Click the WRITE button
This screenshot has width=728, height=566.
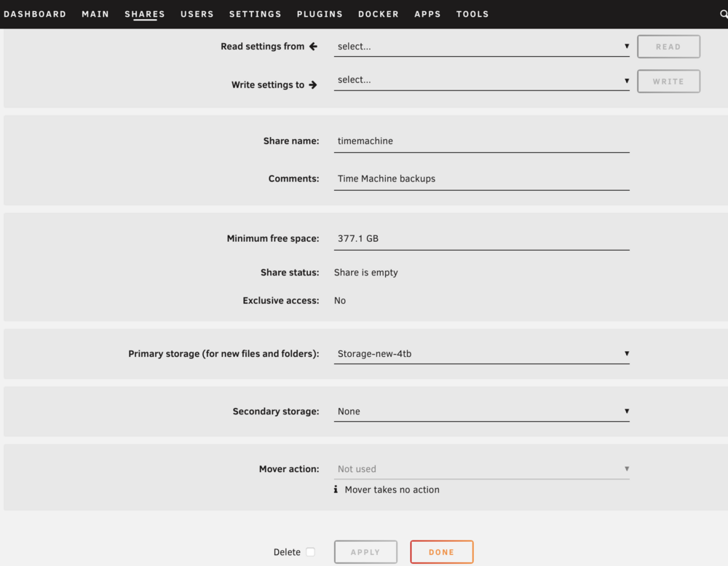tap(668, 82)
